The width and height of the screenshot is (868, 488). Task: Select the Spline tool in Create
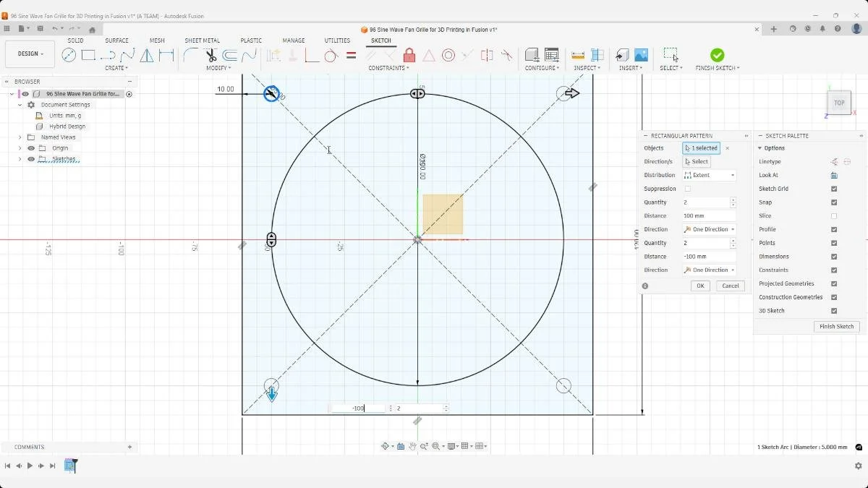coord(128,55)
